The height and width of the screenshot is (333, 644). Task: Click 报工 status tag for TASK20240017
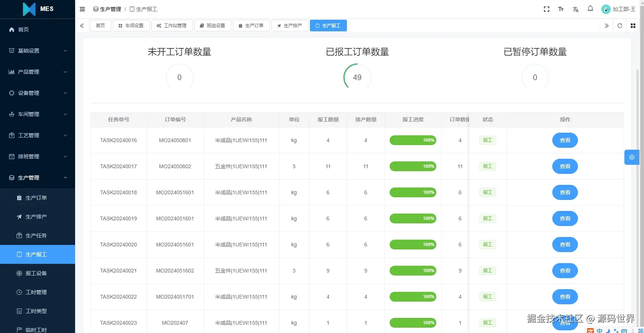point(488,166)
